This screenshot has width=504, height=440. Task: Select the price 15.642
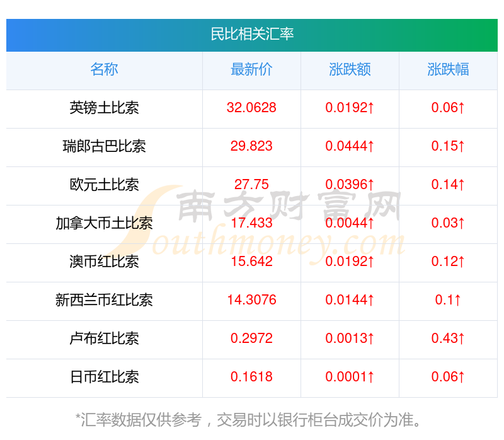coord(251,262)
